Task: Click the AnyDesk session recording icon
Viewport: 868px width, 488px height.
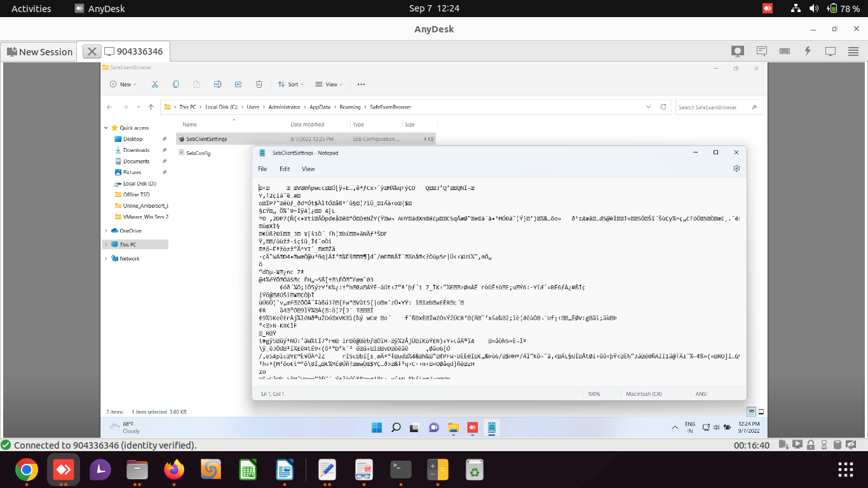Action: tap(736, 50)
